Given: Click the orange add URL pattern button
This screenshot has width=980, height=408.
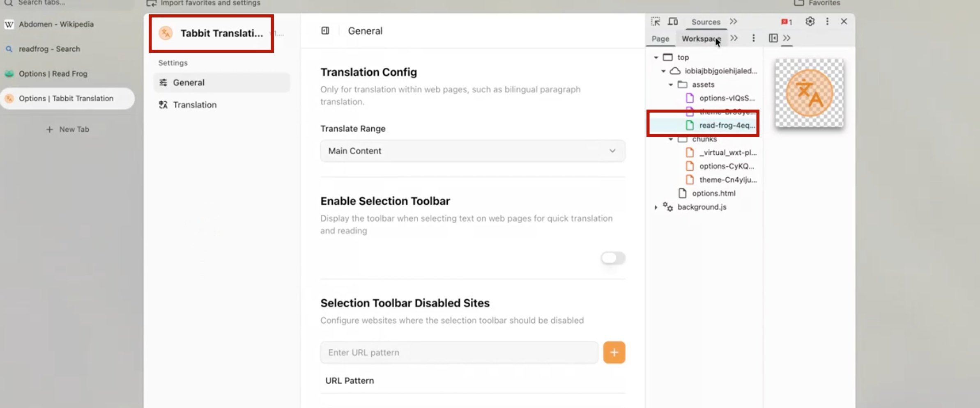Looking at the screenshot, I should coord(614,353).
